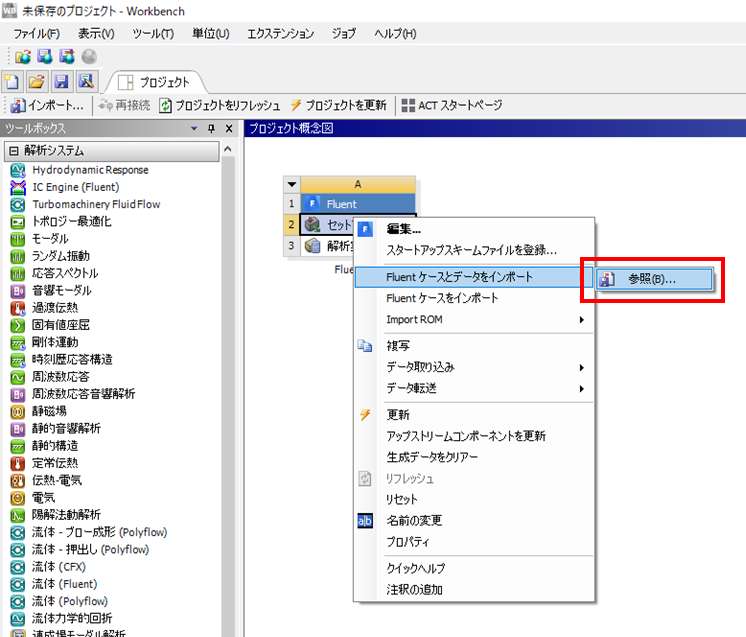Click the Toolbox scrollbar up arrow
The height and width of the screenshot is (637, 746).
(228, 149)
